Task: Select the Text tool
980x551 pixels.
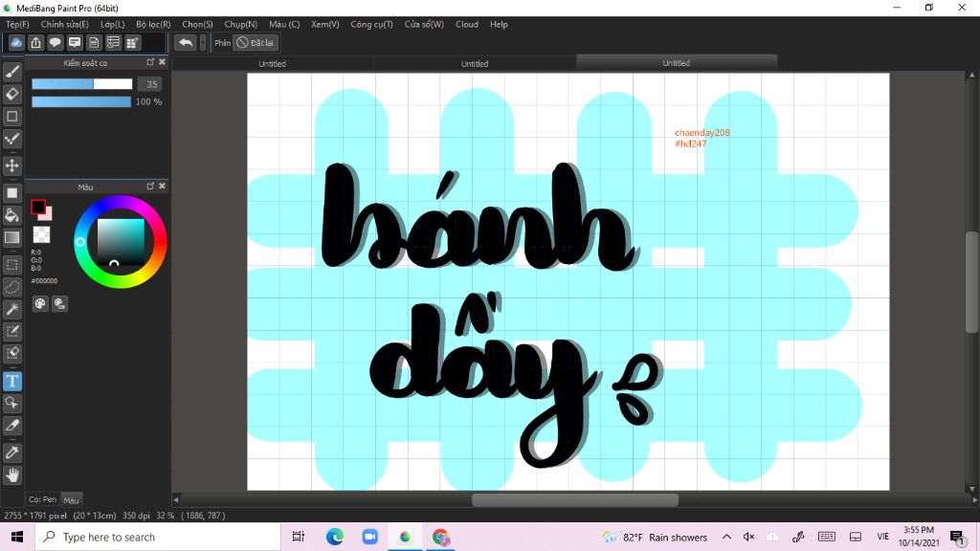Action: point(11,381)
